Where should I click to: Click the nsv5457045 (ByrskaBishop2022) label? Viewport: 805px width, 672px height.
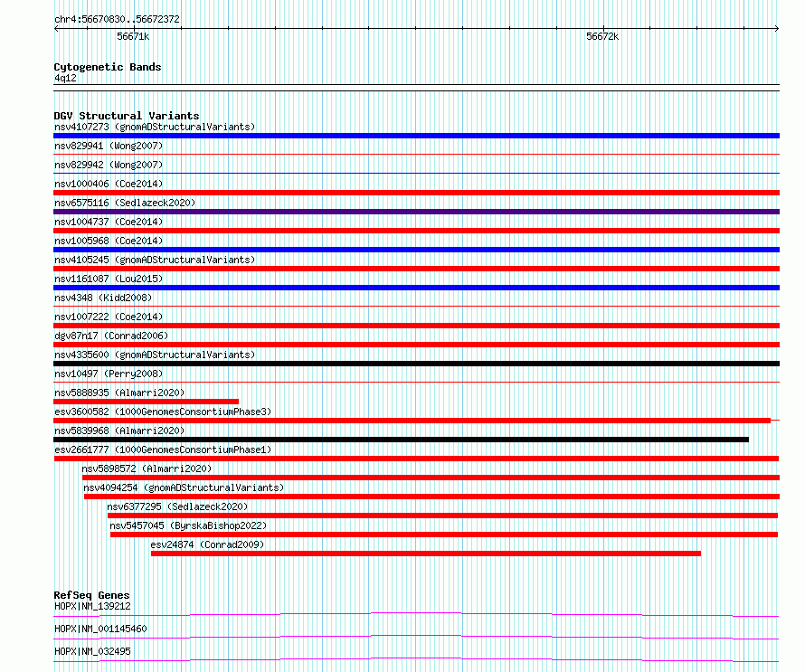point(188,525)
